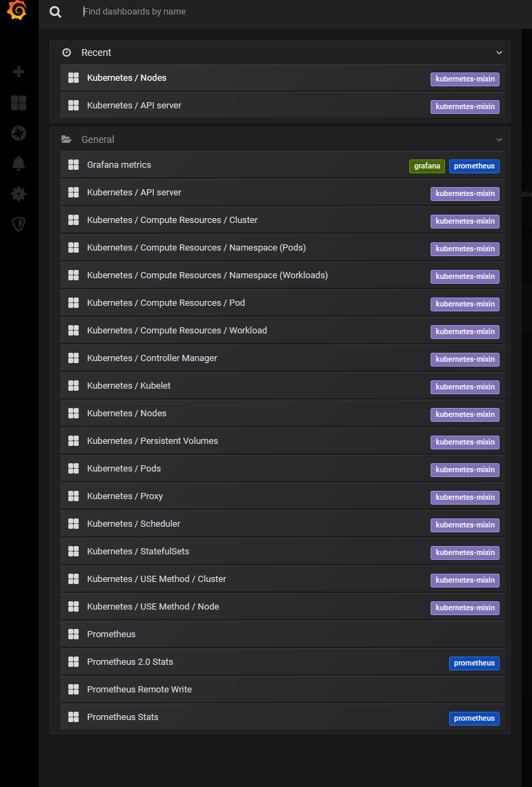Click kubernetes-mixin tag on USE Method / Node
This screenshot has height=787, width=532.
465,608
